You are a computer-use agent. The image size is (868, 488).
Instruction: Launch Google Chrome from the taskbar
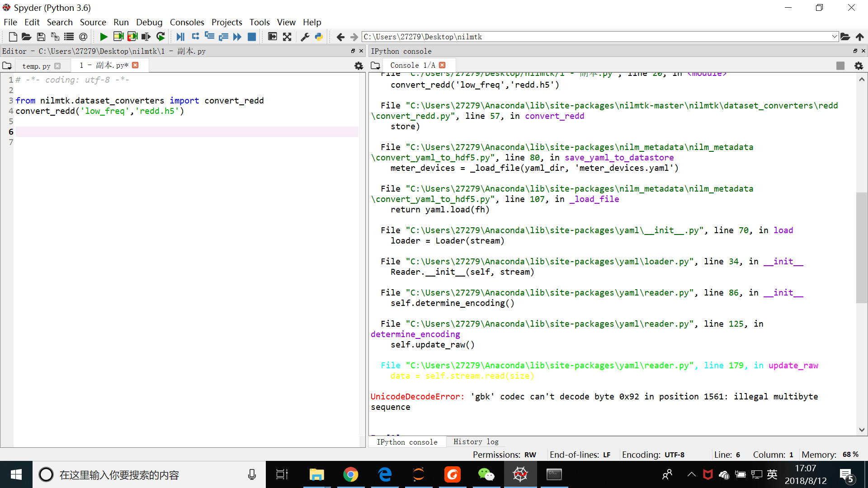[351, 474]
